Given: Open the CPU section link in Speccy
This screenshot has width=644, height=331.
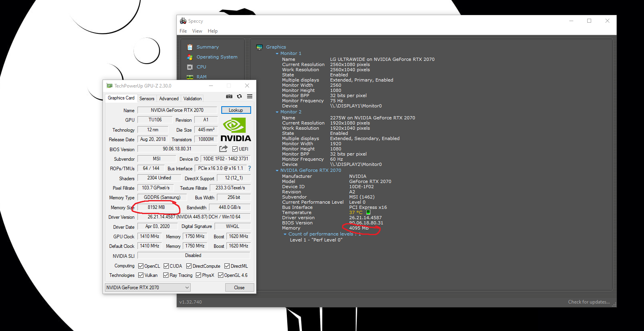Looking at the screenshot, I should (201, 67).
